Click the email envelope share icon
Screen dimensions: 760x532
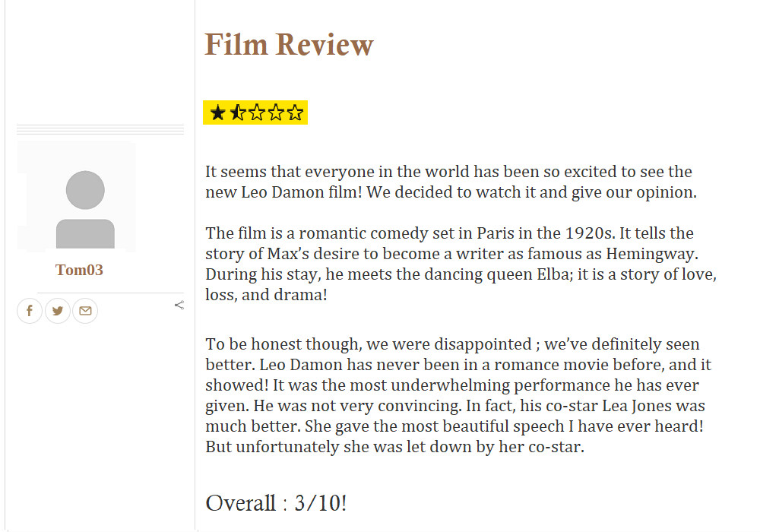(x=85, y=311)
